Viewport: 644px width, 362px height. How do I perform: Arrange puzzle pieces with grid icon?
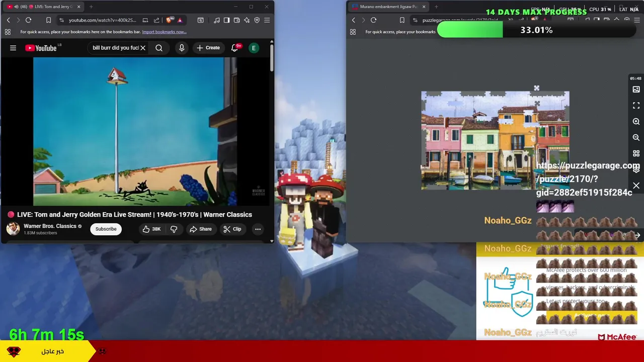pyautogui.click(x=636, y=154)
